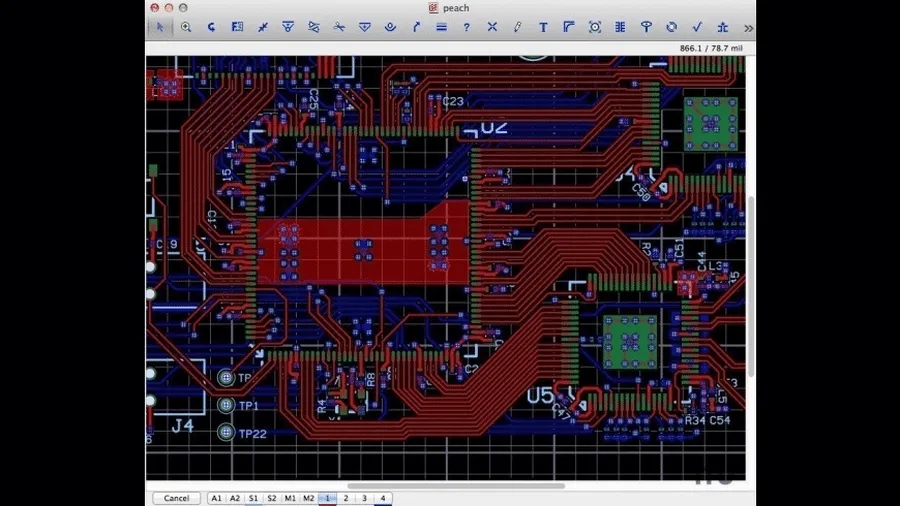900x506 pixels.
Task: Click the F-marked parts list tool
Action: click(237, 27)
